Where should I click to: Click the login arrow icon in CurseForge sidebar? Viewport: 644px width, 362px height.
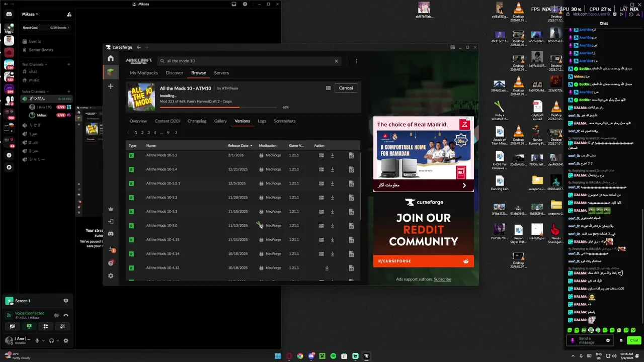111,221
